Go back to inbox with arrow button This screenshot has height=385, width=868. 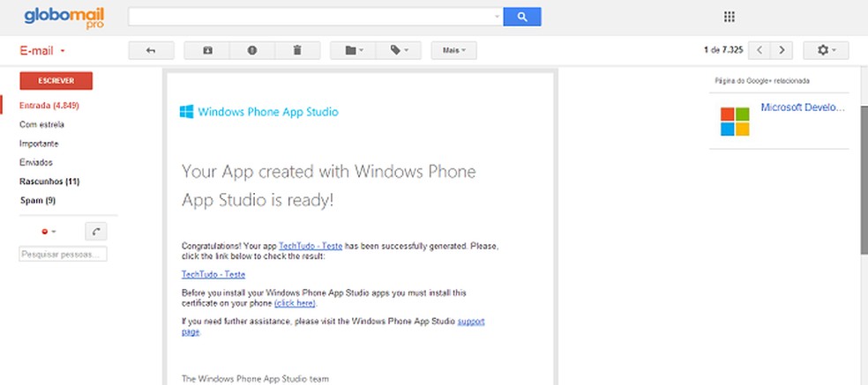point(151,50)
